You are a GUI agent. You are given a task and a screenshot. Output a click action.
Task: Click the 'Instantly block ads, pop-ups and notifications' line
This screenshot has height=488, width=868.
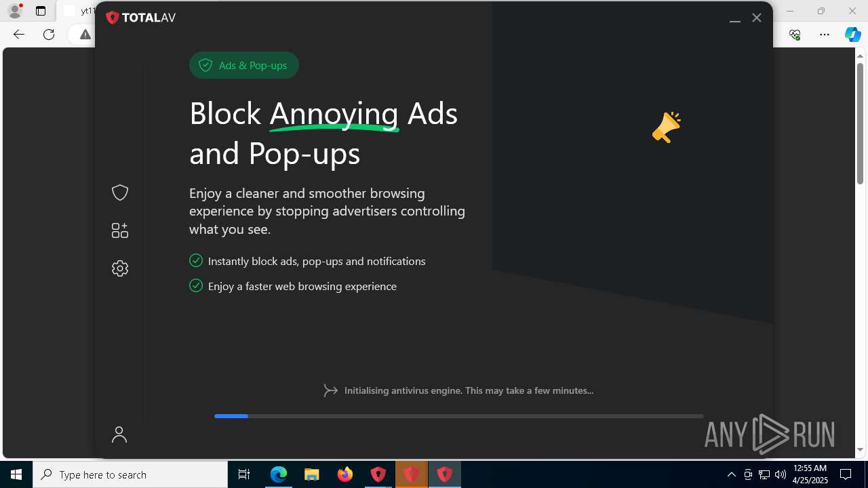(317, 261)
